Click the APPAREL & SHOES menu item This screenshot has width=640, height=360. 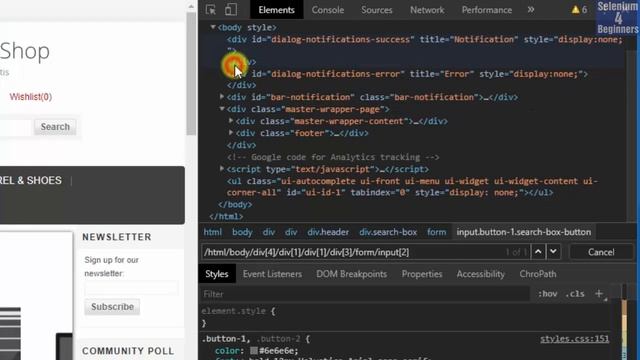[31, 180]
